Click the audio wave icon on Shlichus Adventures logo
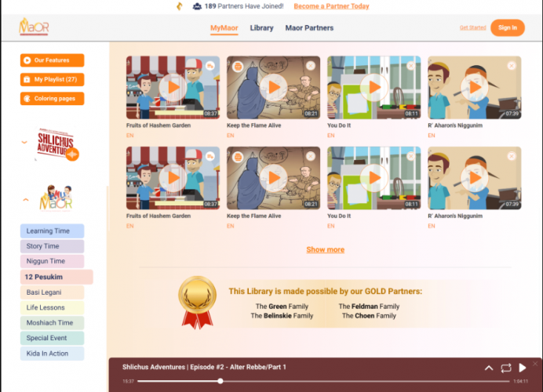This screenshot has width=543, height=392. [x=72, y=154]
